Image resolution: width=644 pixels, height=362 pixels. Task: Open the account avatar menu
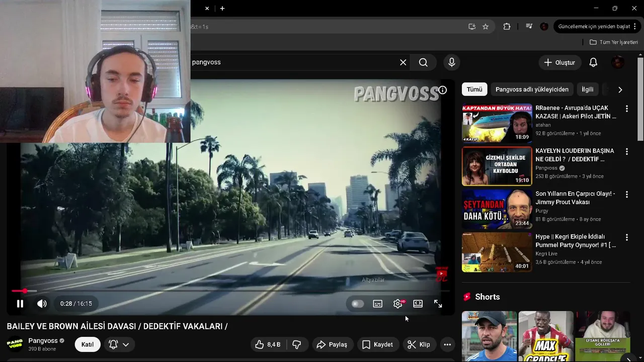click(618, 62)
